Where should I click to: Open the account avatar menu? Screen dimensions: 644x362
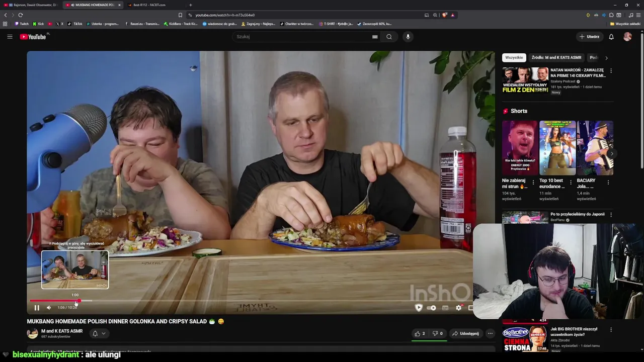click(627, 37)
